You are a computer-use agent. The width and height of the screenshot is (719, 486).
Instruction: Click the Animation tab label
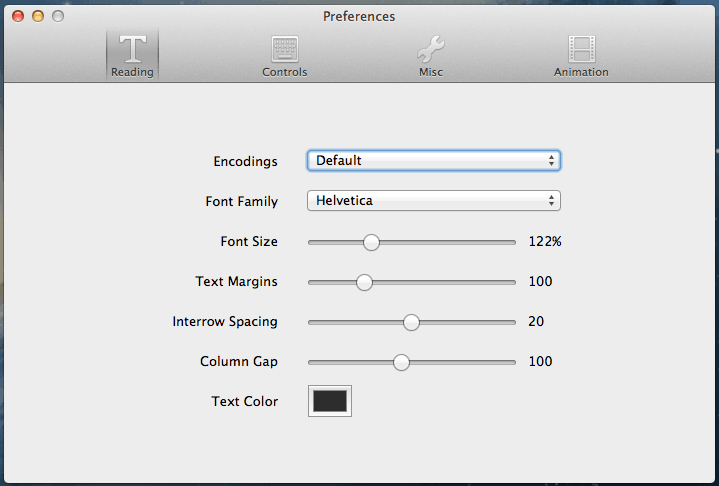point(581,72)
